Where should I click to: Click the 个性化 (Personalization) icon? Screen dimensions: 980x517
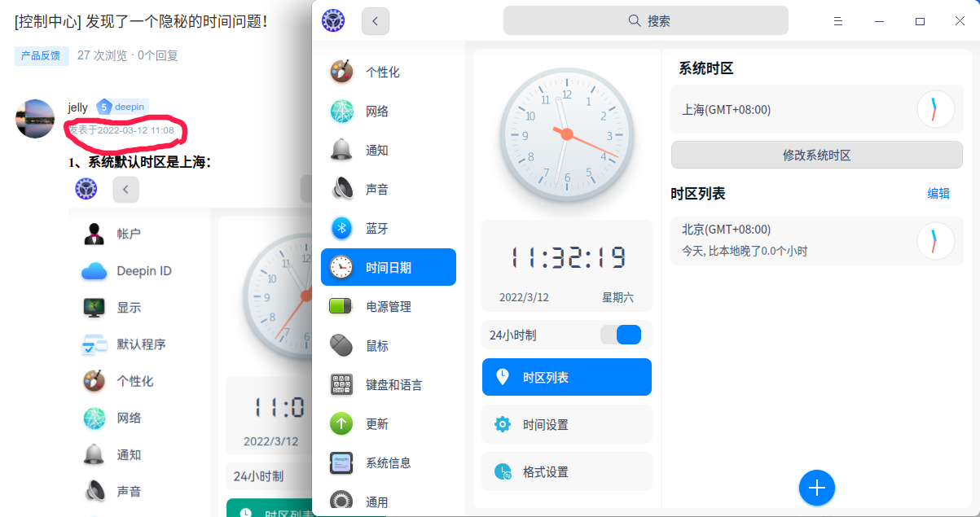[x=340, y=71]
